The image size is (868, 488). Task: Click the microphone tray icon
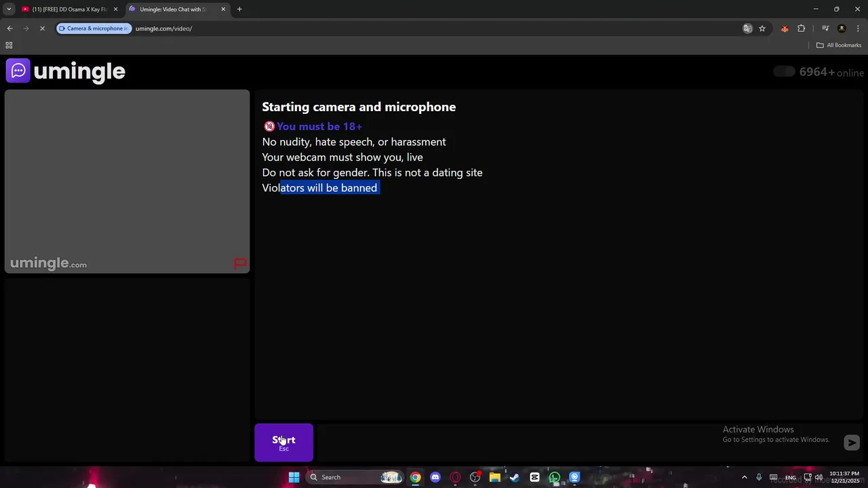759,477
